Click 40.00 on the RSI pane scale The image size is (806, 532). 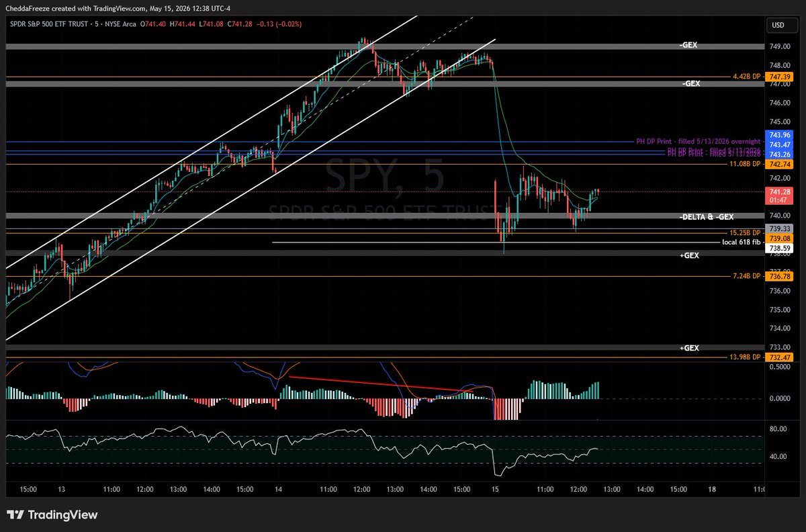tap(777, 457)
